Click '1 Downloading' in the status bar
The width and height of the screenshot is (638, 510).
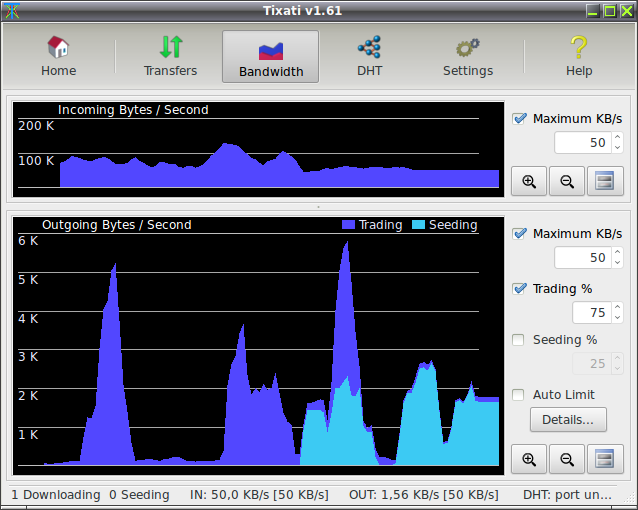pyautogui.click(x=56, y=495)
